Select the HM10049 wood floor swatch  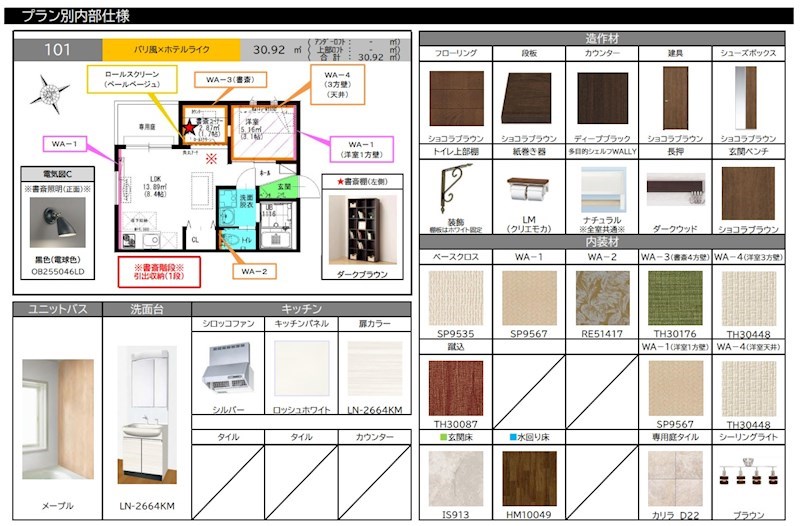[x=529, y=477]
